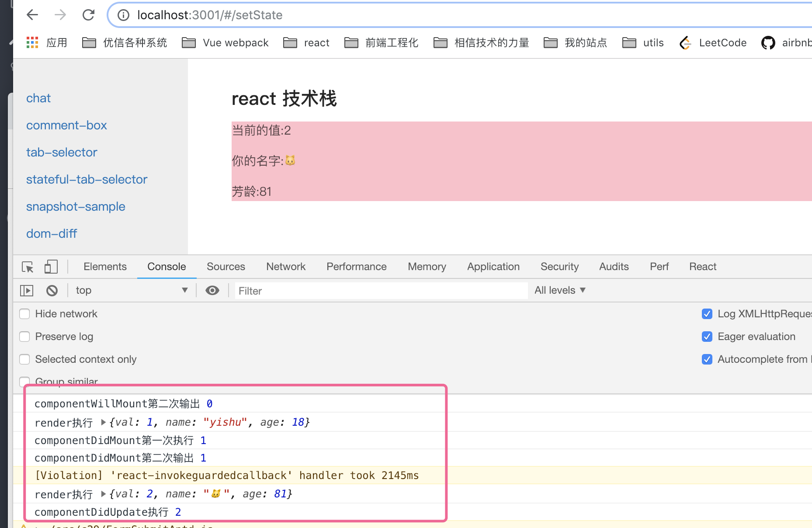This screenshot has width=812, height=528.
Task: Open the Apps grid icon in bookmarks bar
Action: tap(32, 42)
